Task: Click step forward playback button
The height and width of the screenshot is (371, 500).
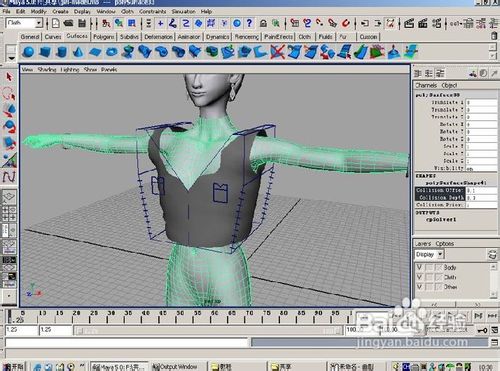Action: click(x=479, y=315)
